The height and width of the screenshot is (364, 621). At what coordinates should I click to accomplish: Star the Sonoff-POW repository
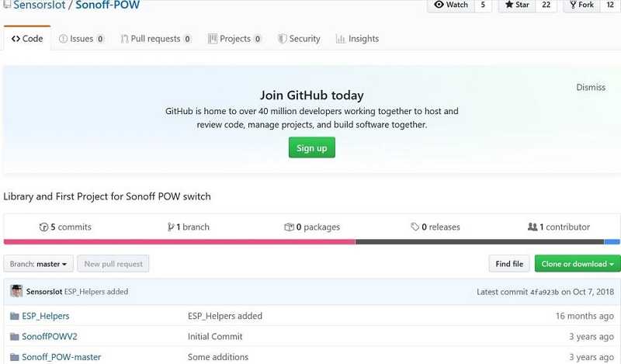click(x=517, y=5)
